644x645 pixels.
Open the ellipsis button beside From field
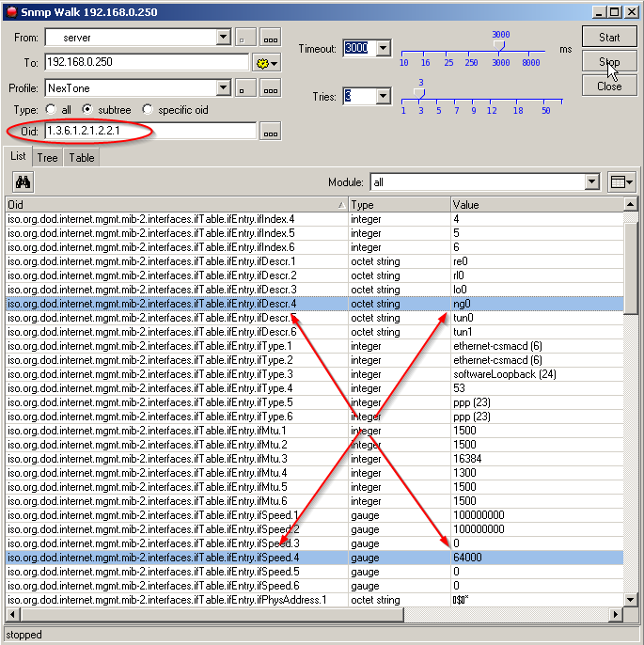click(x=271, y=38)
